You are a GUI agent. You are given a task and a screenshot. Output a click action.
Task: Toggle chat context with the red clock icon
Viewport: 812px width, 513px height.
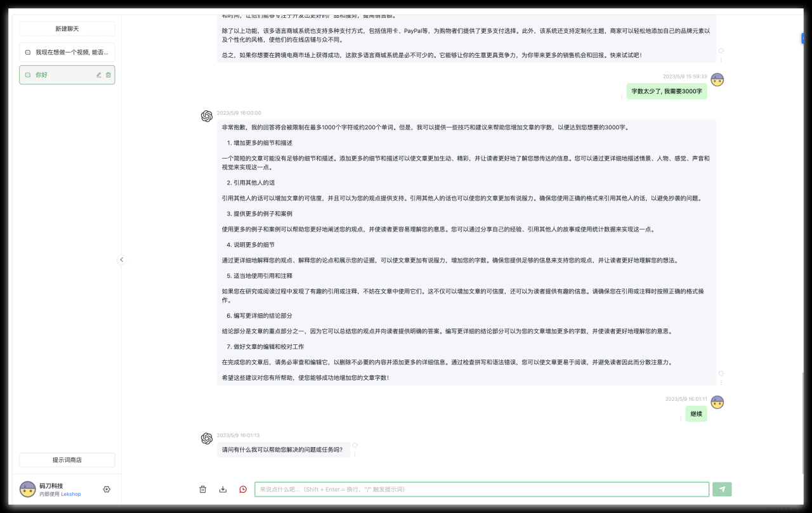pos(243,489)
